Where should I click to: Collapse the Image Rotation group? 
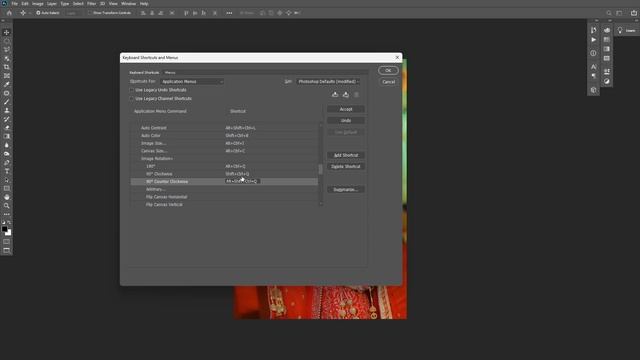pyautogui.click(x=157, y=158)
